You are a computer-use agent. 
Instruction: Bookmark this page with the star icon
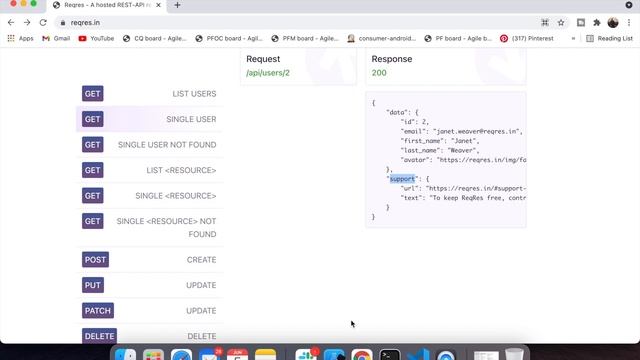(561, 22)
